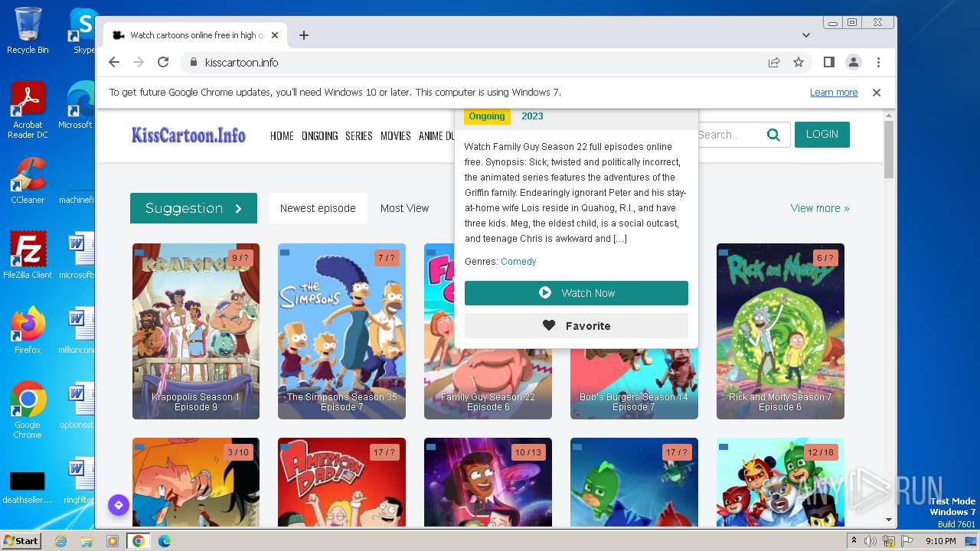Screen dimensions: 980x551
Task: Click the 2023 year tag
Action: click(532, 116)
